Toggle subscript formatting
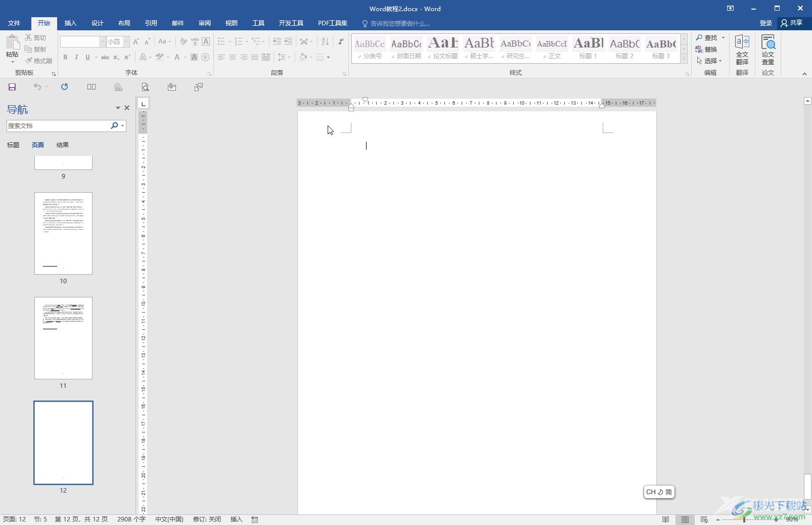812x525 pixels. click(x=116, y=57)
